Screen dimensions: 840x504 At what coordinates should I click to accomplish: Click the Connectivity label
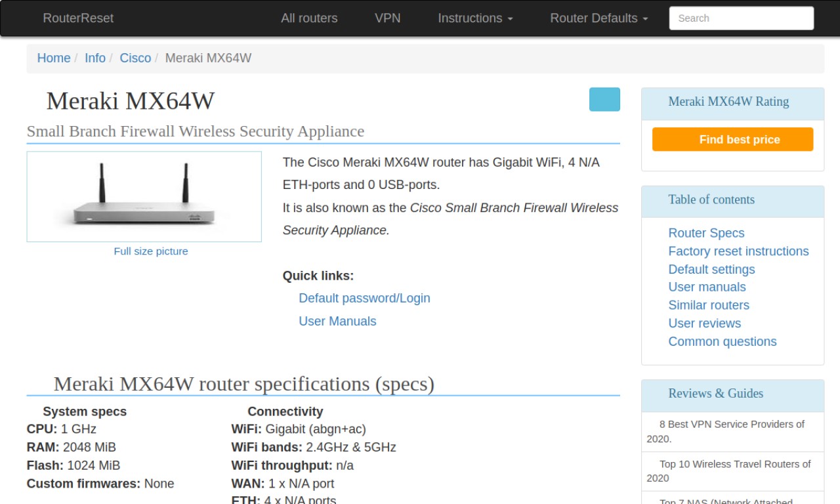[x=285, y=411]
